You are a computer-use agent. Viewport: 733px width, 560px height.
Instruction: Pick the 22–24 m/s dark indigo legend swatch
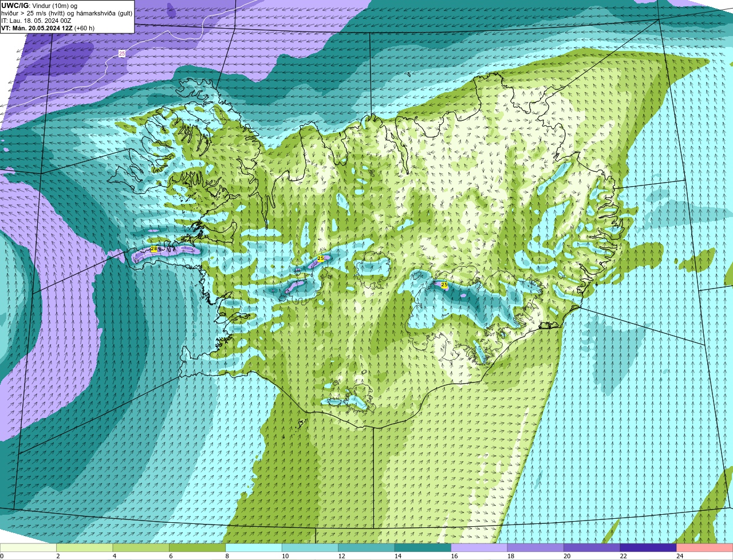coord(648,548)
